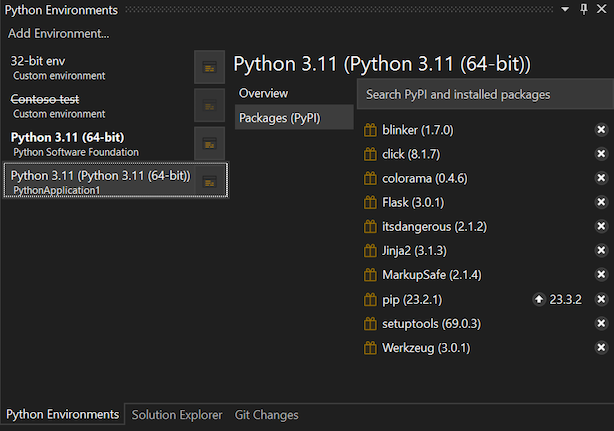Remove the Jinja2 package
The width and height of the screenshot is (614, 431).
[x=601, y=251]
